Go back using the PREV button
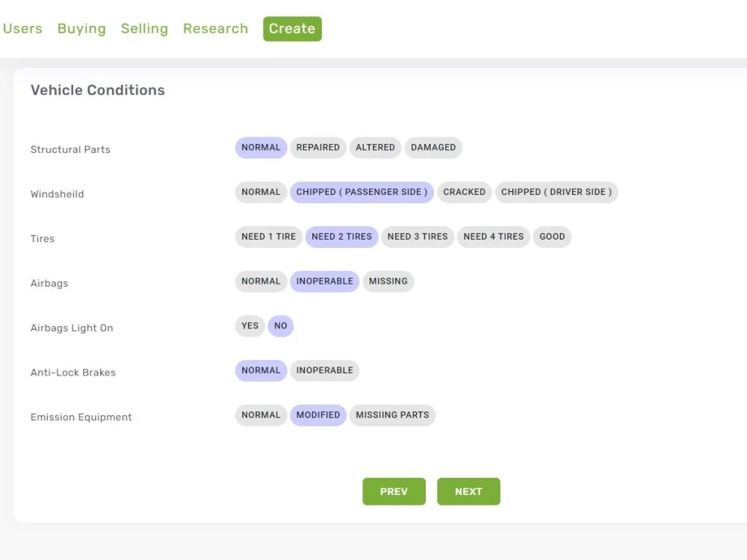The width and height of the screenshot is (747, 560). coord(394,491)
